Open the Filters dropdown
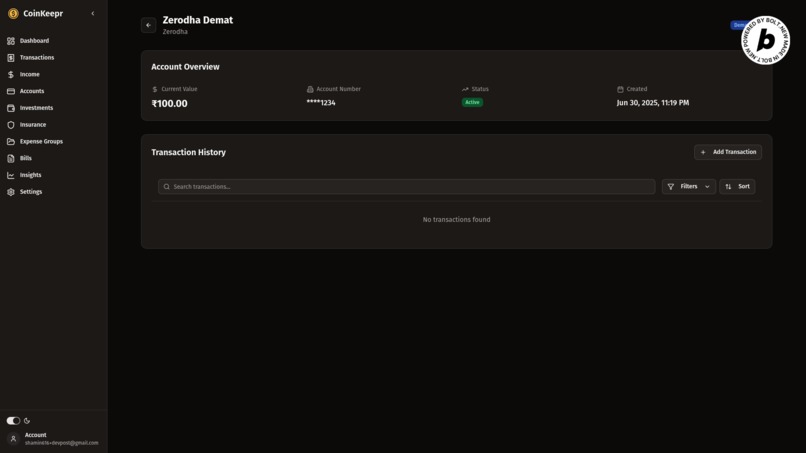 point(688,187)
